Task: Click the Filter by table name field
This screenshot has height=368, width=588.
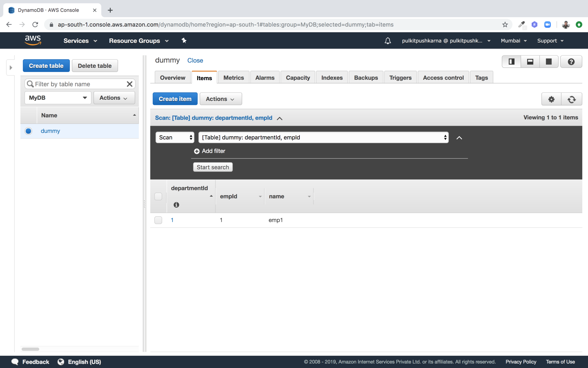Action: (79, 84)
